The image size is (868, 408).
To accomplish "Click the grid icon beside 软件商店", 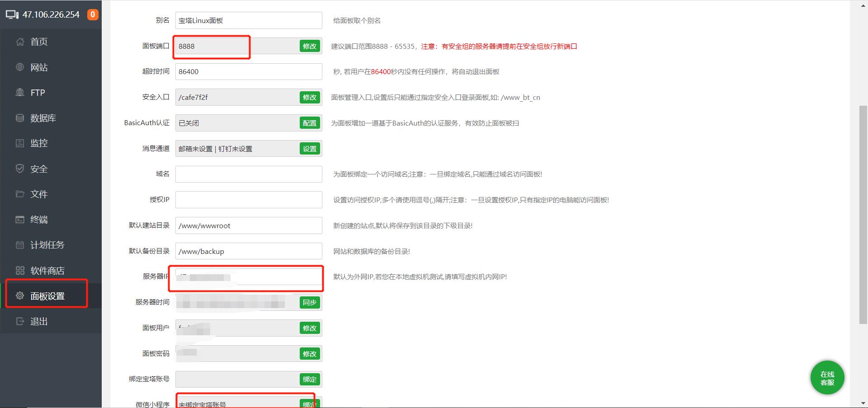I will pos(20,270).
